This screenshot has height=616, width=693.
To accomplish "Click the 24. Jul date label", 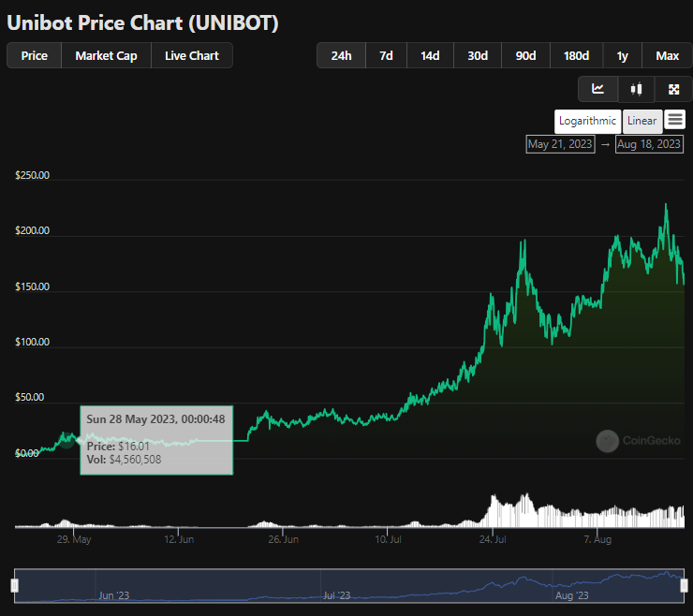I will 493,539.
